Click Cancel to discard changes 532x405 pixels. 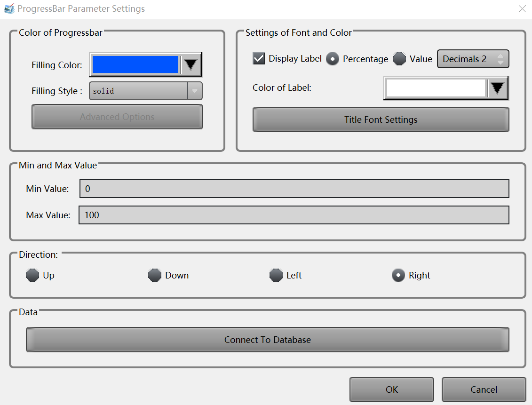484,389
